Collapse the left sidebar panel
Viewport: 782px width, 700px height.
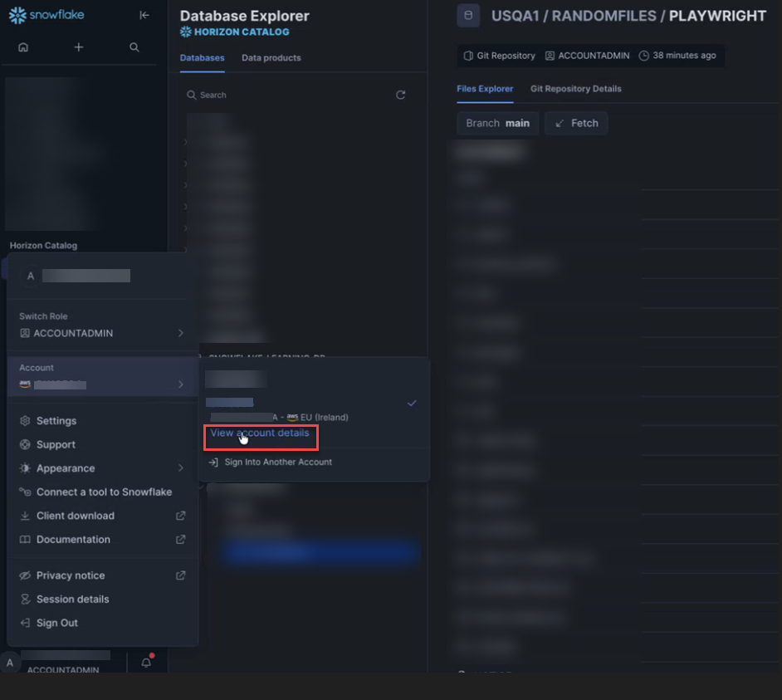click(144, 15)
